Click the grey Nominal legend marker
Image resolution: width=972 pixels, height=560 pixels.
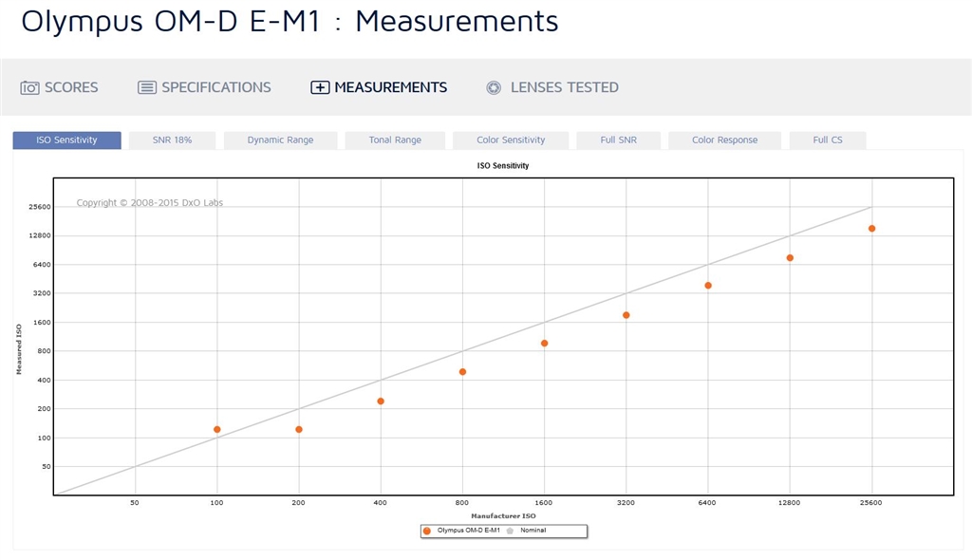click(510, 531)
